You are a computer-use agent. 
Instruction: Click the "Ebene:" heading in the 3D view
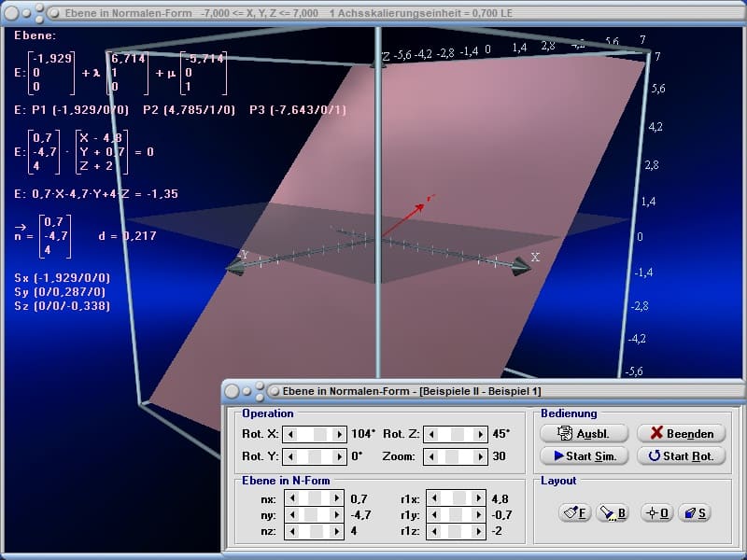pos(35,35)
